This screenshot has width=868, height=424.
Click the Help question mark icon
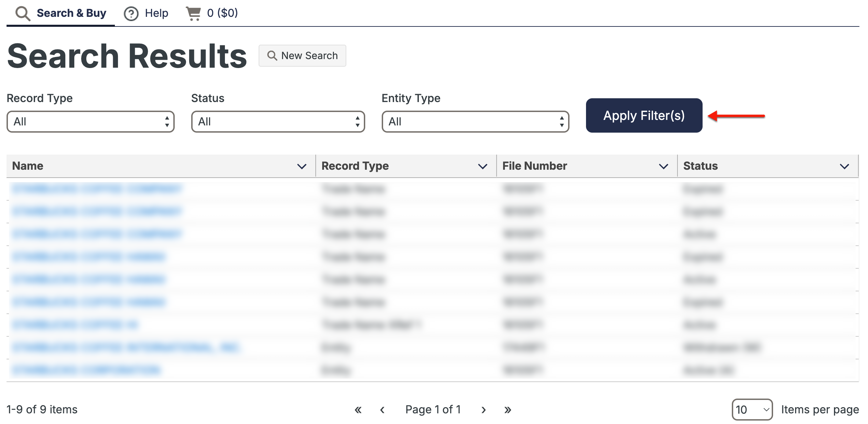tap(131, 14)
